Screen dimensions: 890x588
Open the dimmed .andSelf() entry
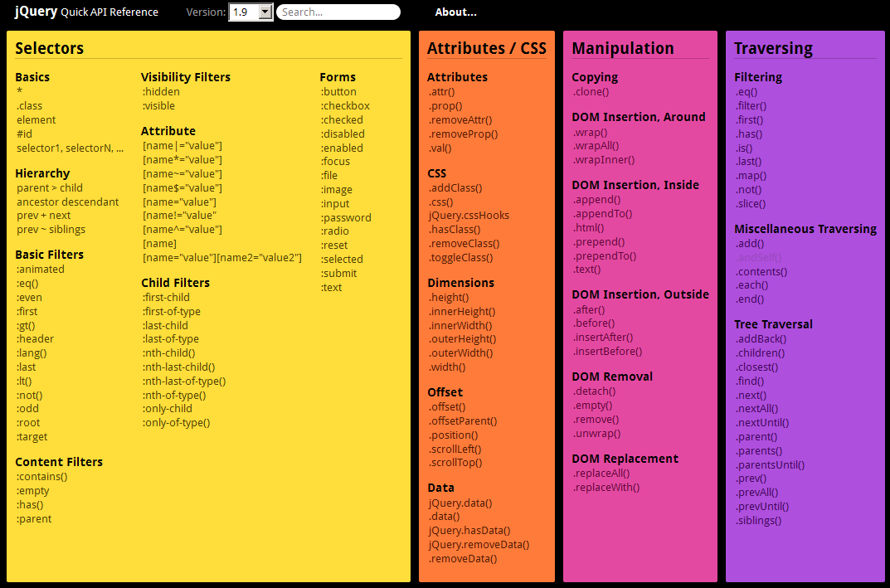click(758, 258)
